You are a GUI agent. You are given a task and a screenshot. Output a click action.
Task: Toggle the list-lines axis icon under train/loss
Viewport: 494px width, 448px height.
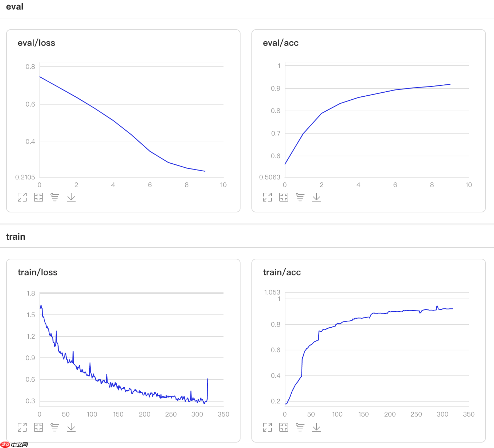[55, 427]
